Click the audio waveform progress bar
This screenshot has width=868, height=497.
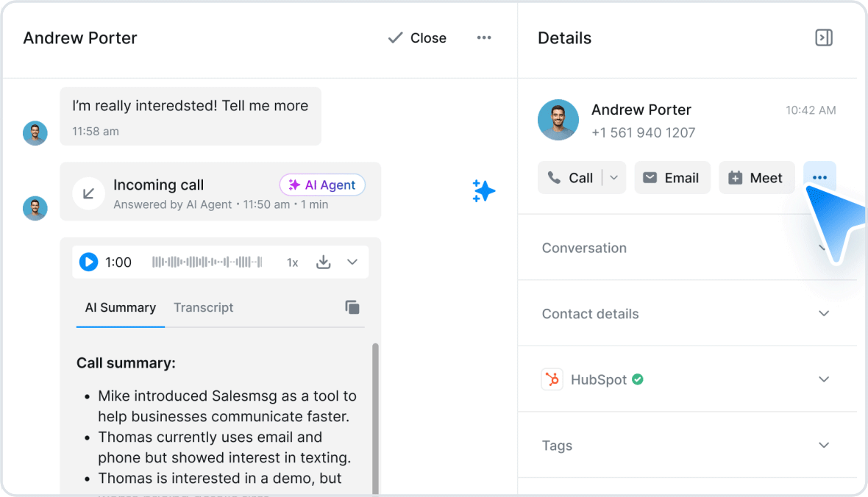pyautogui.click(x=207, y=262)
